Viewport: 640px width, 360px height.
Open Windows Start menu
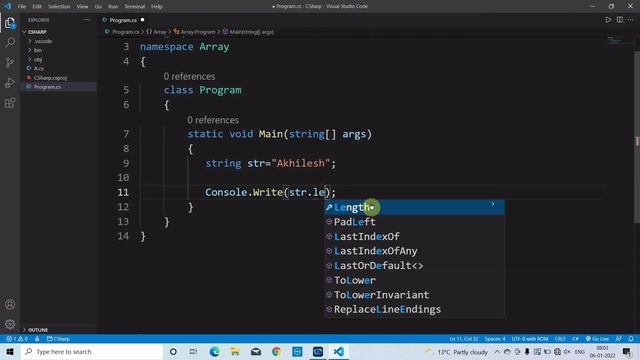(x=10, y=351)
